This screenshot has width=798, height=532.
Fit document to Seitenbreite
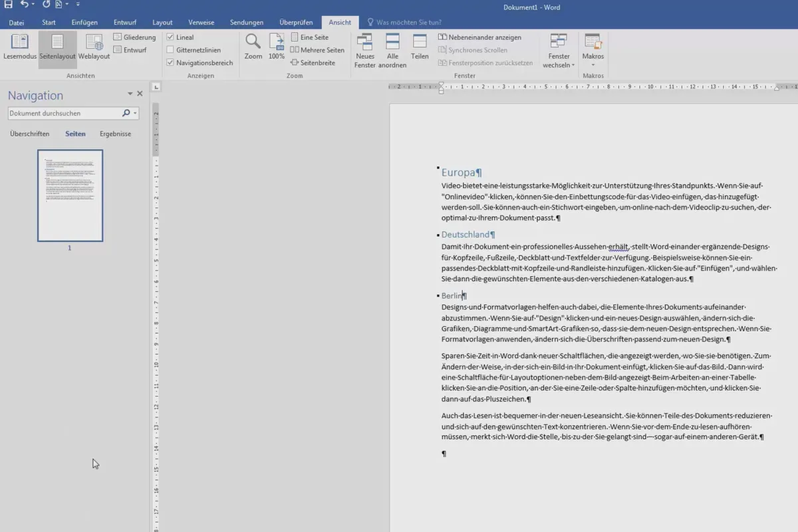313,63
